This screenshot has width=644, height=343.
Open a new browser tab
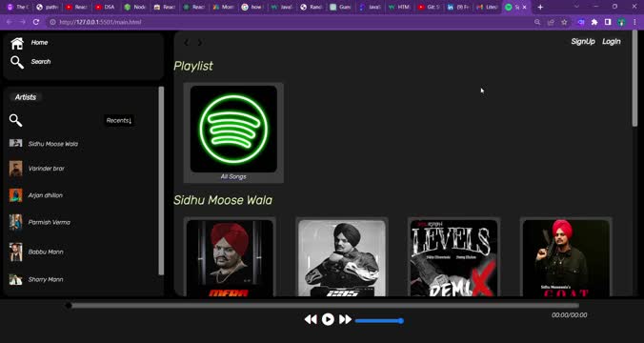(540, 7)
